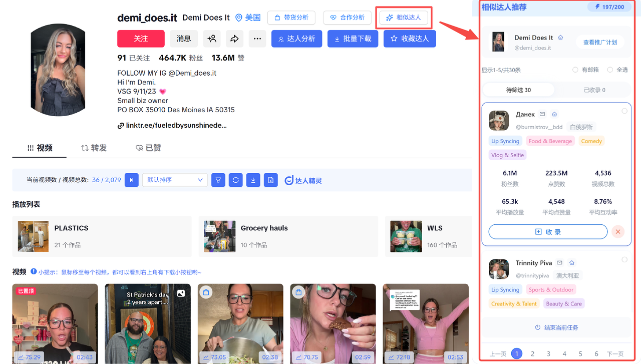Click the red 关注 follow button

141,39
